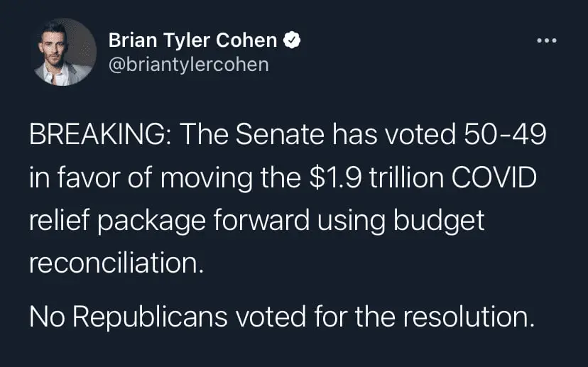588x367 pixels.
Task: Open the @briantylercohen handle link
Action: pyautogui.click(x=188, y=65)
